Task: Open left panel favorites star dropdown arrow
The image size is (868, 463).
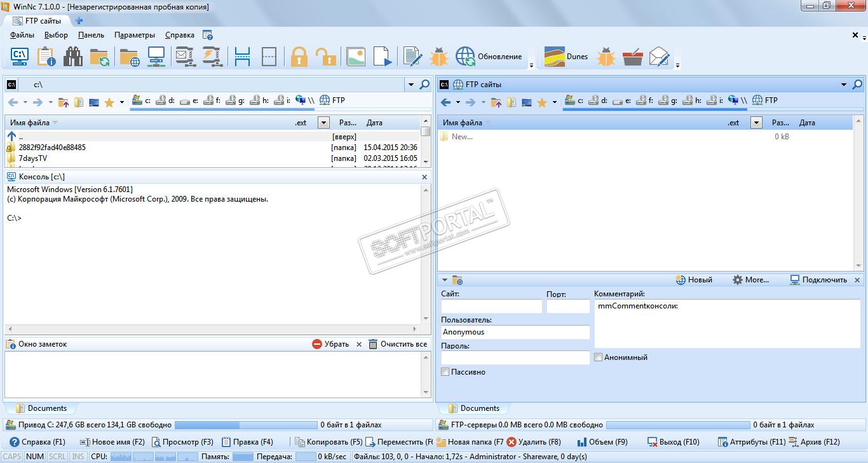Action: point(123,102)
